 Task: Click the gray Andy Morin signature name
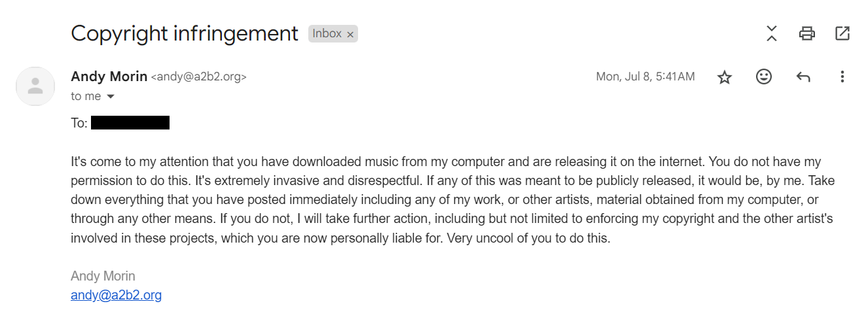103,276
